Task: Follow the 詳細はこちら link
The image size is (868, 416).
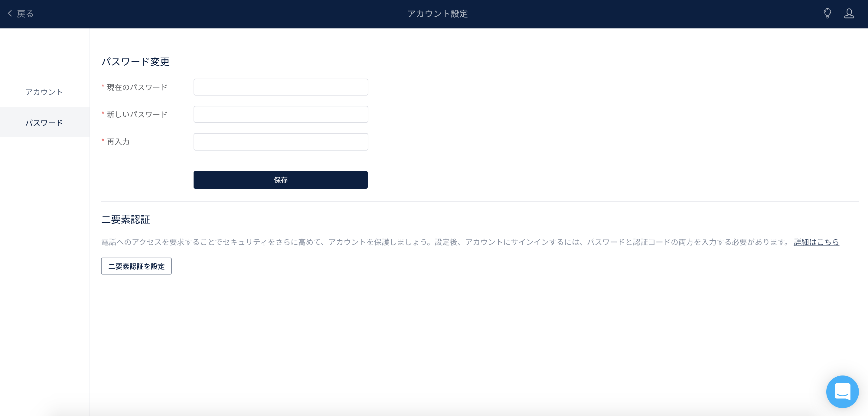Action: pos(816,242)
